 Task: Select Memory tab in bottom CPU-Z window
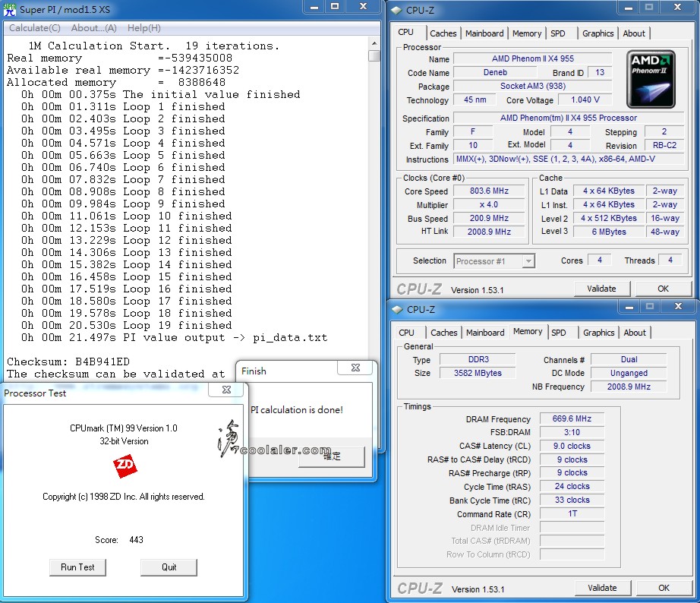click(528, 331)
